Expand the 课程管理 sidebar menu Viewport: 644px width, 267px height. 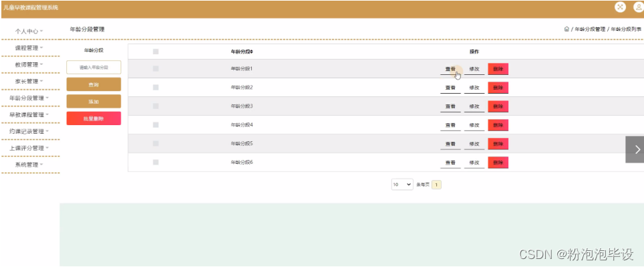click(29, 48)
